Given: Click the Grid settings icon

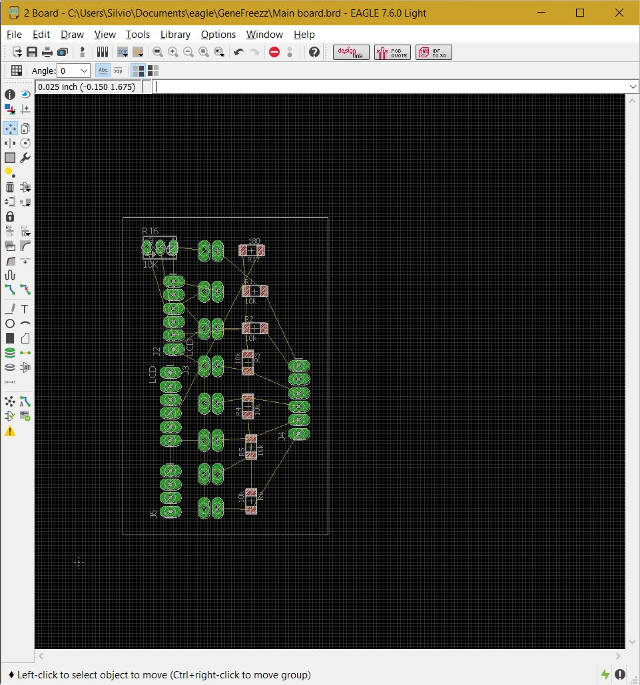Looking at the screenshot, I should pyautogui.click(x=17, y=70).
